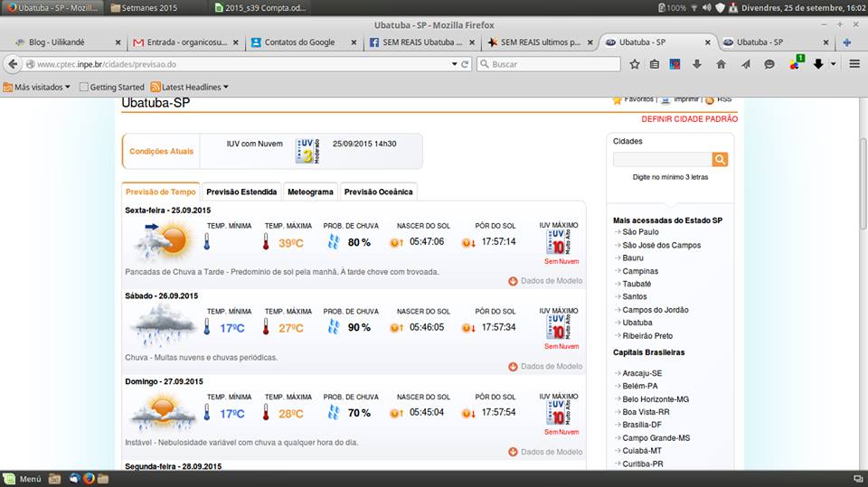Bookmark this page with the star icon
The height and width of the screenshot is (487, 868).
click(635, 64)
